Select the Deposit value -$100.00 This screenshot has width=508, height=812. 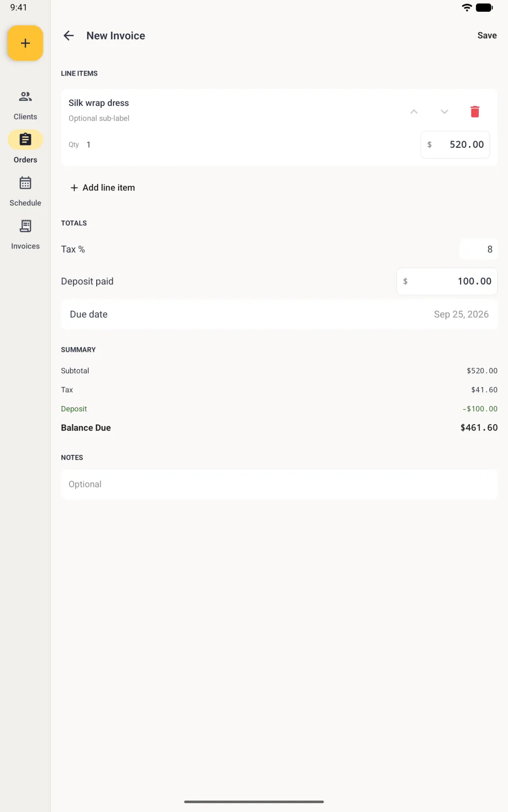(480, 409)
